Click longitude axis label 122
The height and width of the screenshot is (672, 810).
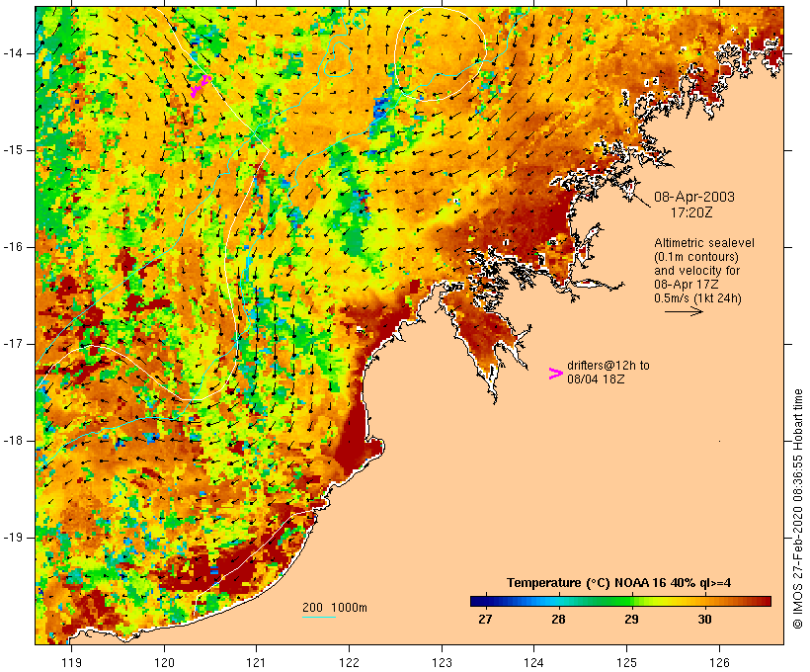coord(350,662)
